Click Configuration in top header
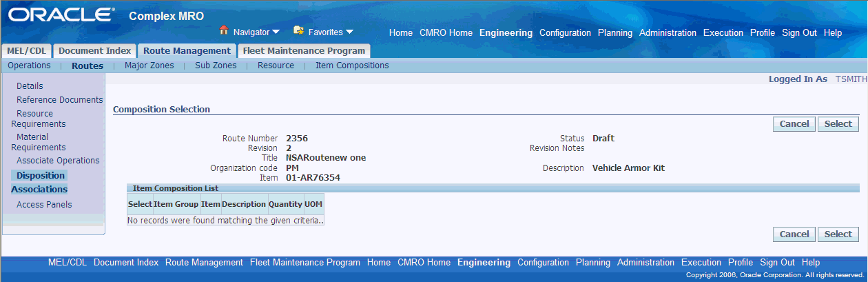Viewport: 868px width, 282px height. [565, 33]
